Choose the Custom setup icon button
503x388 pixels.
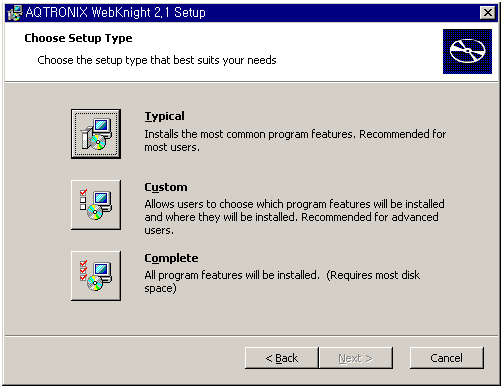click(96, 205)
